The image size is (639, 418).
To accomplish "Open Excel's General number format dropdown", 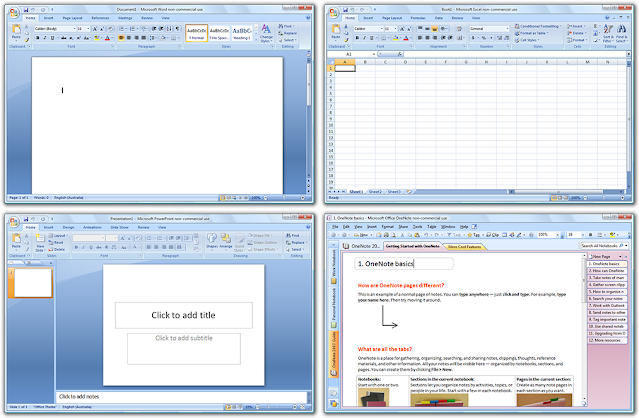I will (507, 29).
